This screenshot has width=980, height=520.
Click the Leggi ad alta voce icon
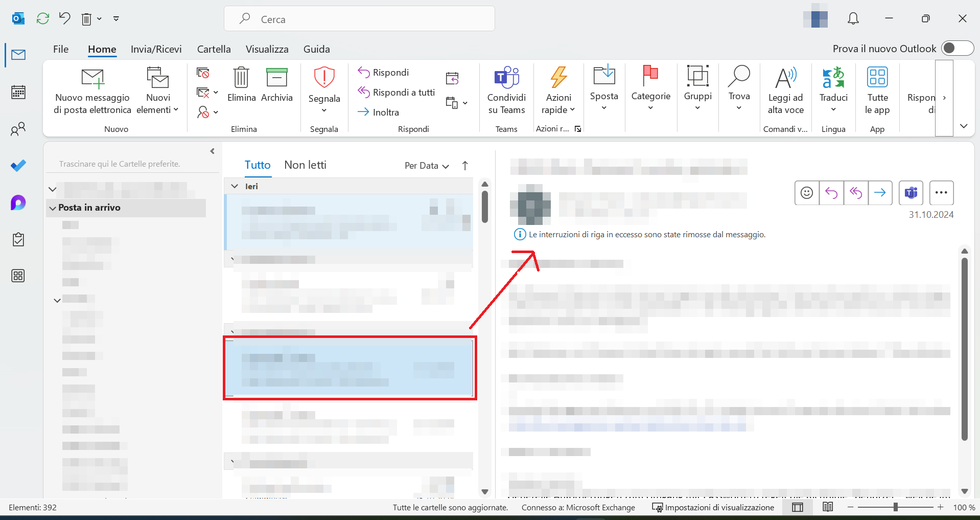coord(785,78)
